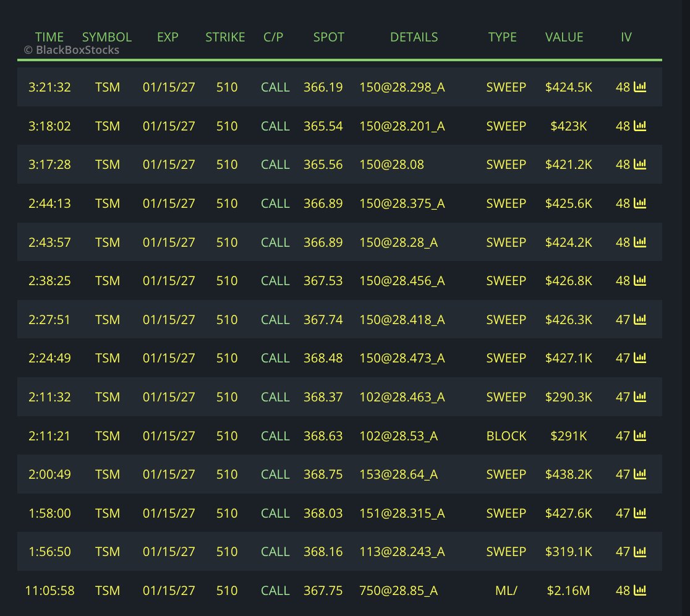Viewport: 690px width, 616px height.
Task: Select details 153@28.64_A
Action: point(399,474)
